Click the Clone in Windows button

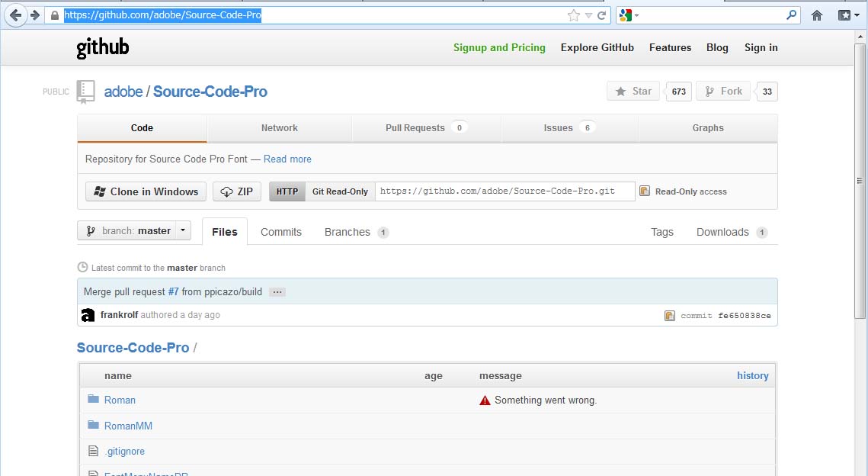pyautogui.click(x=146, y=191)
